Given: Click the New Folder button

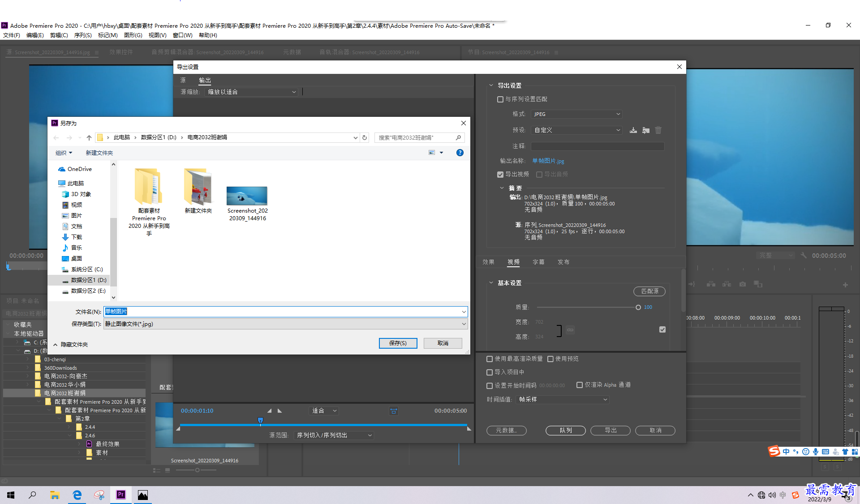Looking at the screenshot, I should pyautogui.click(x=99, y=153).
